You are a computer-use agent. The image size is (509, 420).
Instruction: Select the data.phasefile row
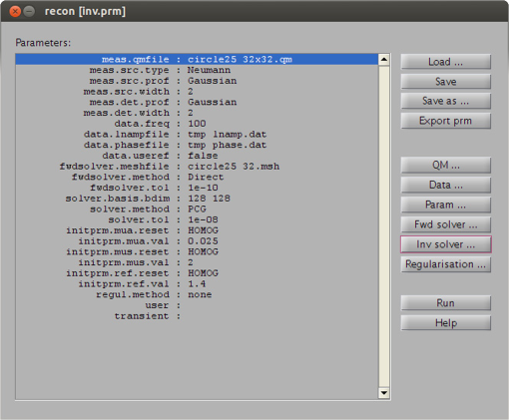tap(197, 145)
